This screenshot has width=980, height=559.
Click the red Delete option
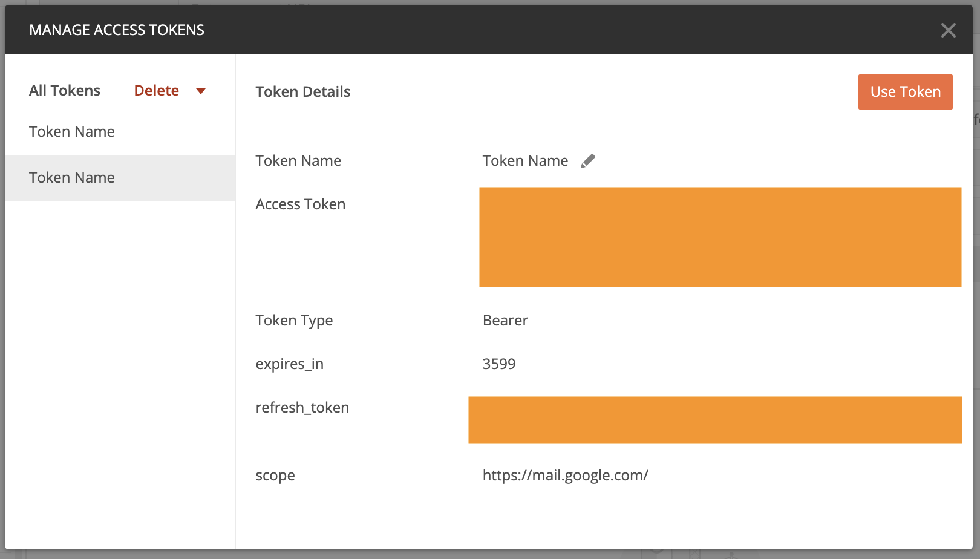(156, 91)
